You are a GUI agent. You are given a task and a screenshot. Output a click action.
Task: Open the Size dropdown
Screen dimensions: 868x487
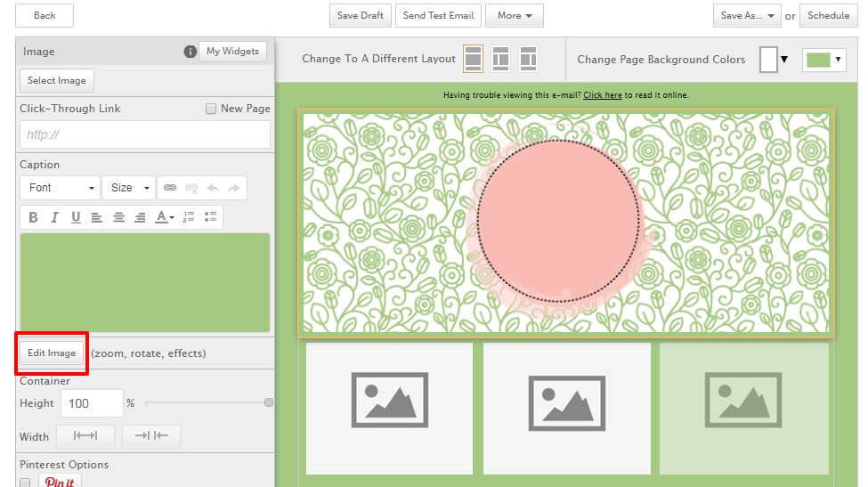(x=128, y=188)
